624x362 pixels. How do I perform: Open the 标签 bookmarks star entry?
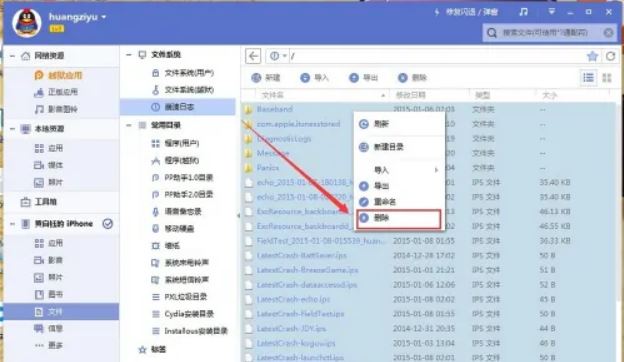(152, 350)
